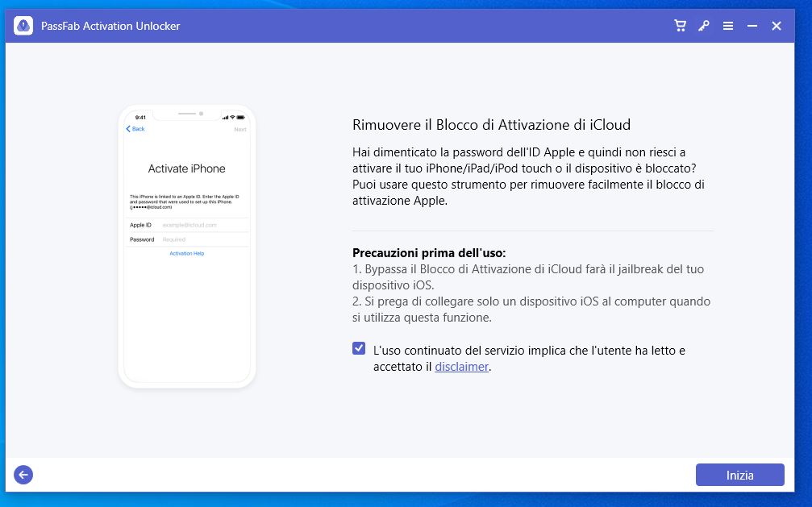
Task: Click the 'Apple ID' field in mockup
Action: point(187,225)
